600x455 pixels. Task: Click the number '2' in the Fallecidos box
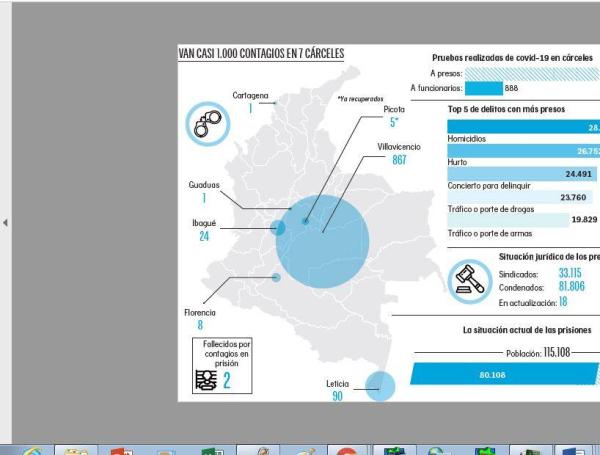227,380
